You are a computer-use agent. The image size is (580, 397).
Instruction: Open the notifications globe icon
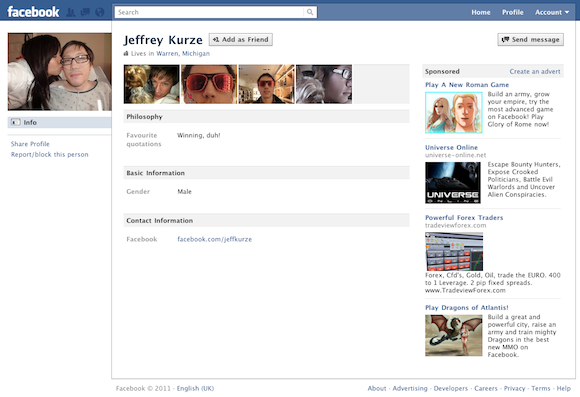[100, 13]
